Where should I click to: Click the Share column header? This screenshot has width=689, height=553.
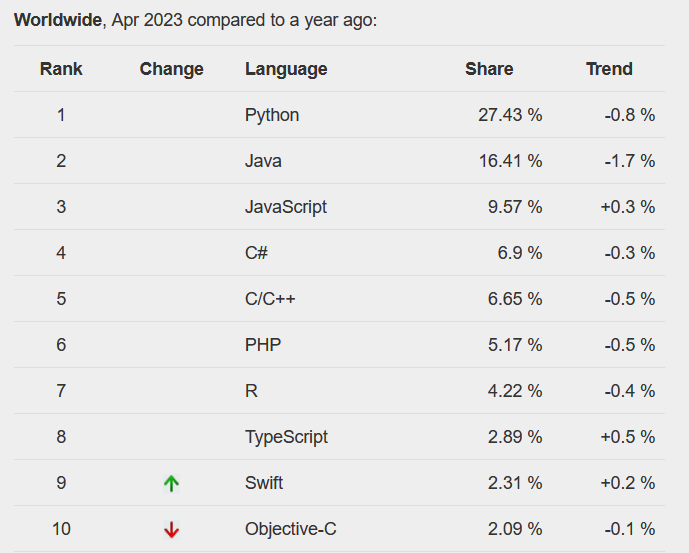point(489,69)
